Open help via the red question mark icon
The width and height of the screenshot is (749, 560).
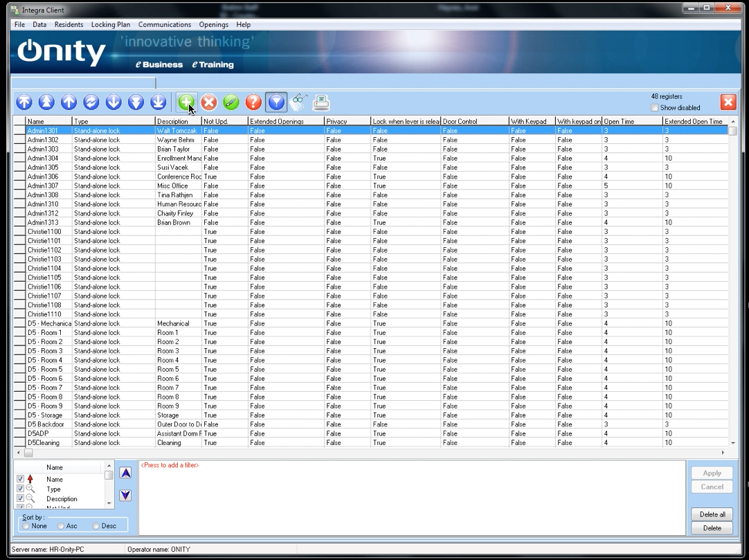[253, 102]
